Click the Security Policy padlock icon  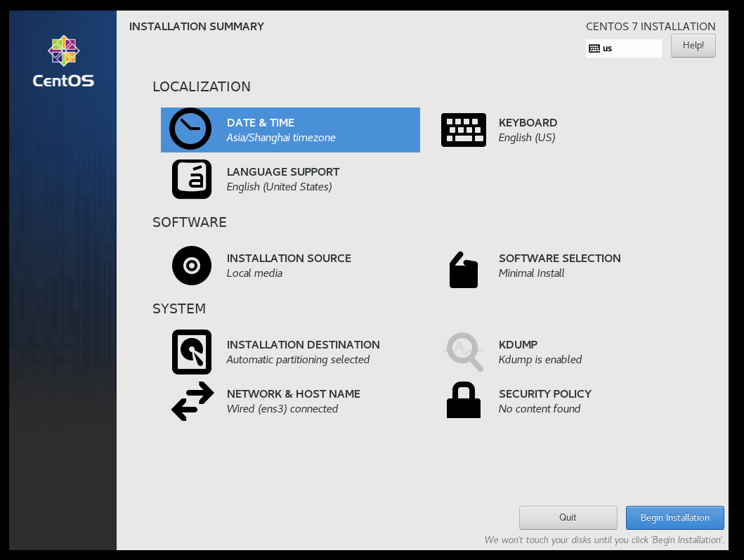click(x=464, y=400)
